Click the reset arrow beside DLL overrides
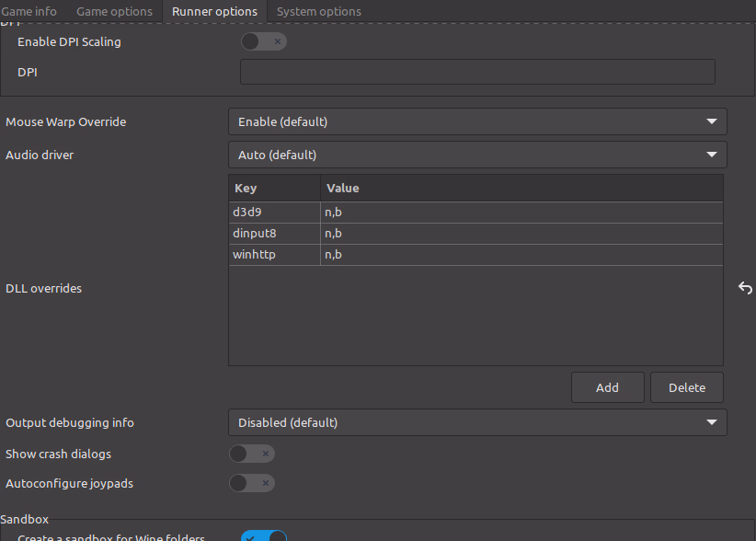Image resolution: width=756 pixels, height=541 pixels. point(745,289)
